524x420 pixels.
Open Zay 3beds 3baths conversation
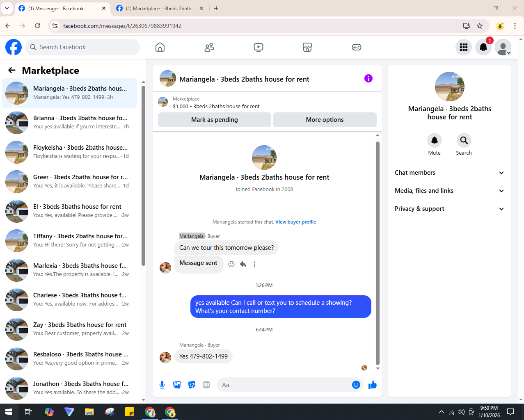(70, 329)
